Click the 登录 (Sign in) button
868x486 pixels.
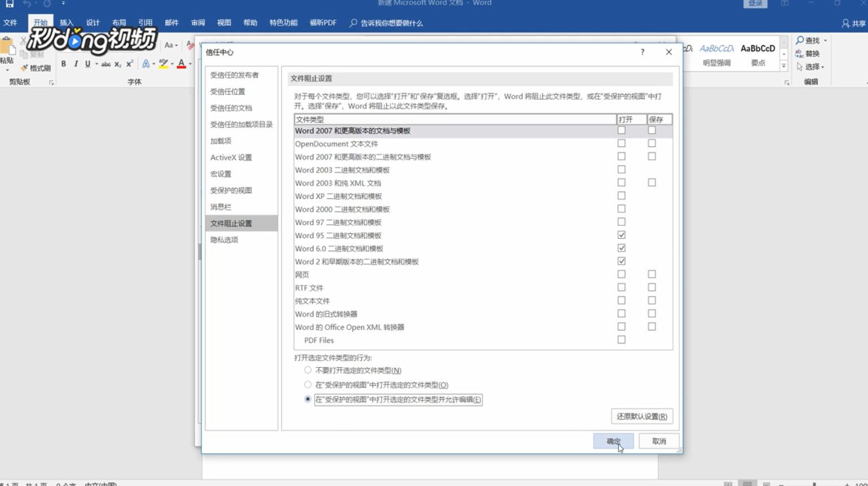point(755,3)
